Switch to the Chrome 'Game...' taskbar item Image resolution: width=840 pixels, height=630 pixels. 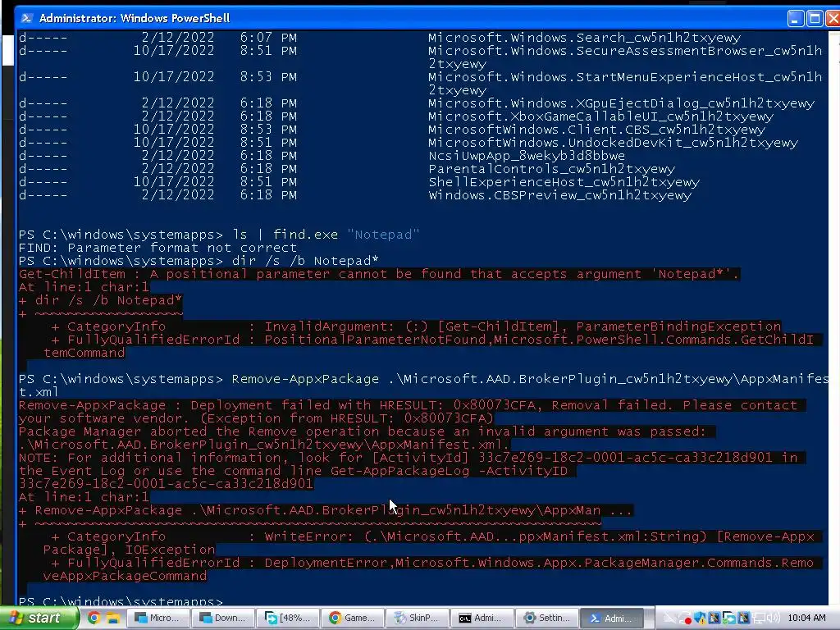pyautogui.click(x=353, y=618)
